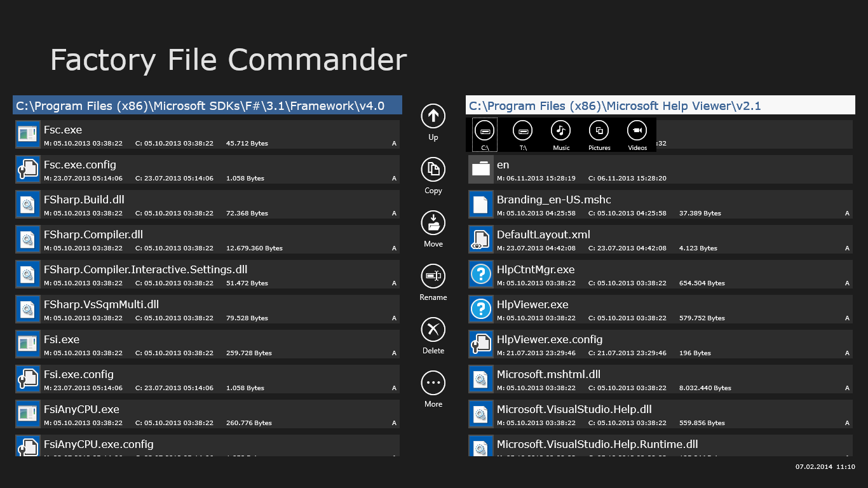Select FSharp.Compiler.Interactive.Settings.dll file name
The image size is (868, 488).
tap(146, 269)
